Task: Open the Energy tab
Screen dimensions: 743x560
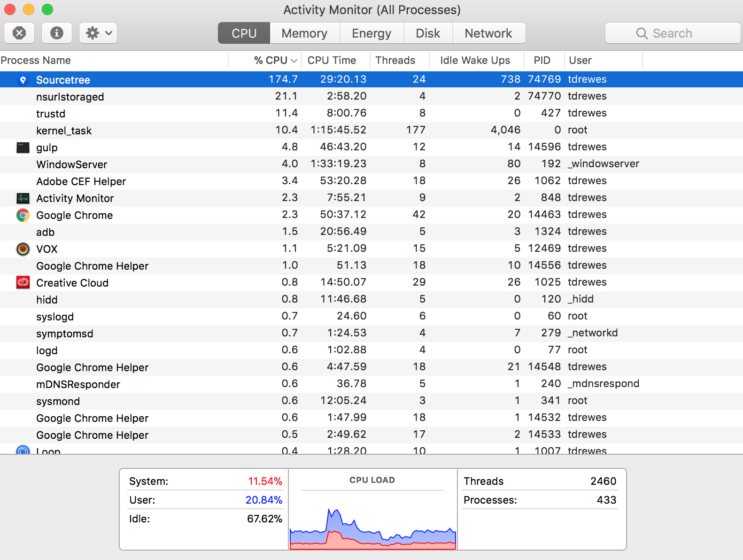Action: point(371,33)
